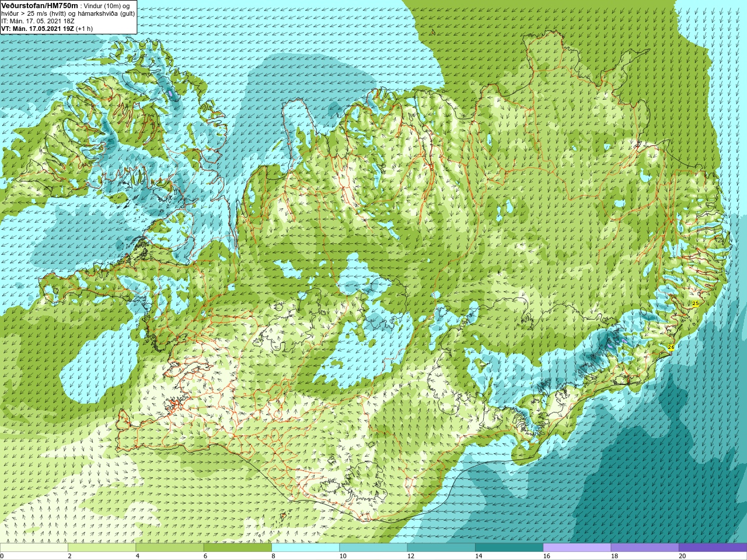Image resolution: width=747 pixels, height=560 pixels.
Task: Click the legend tick label '6'
Action: [205, 556]
